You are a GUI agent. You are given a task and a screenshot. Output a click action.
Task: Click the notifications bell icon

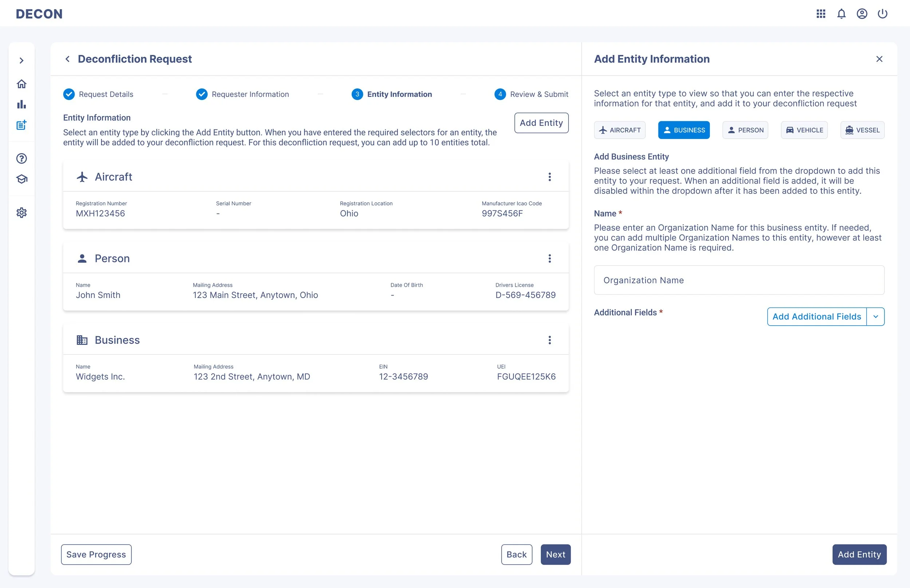pyautogui.click(x=841, y=14)
